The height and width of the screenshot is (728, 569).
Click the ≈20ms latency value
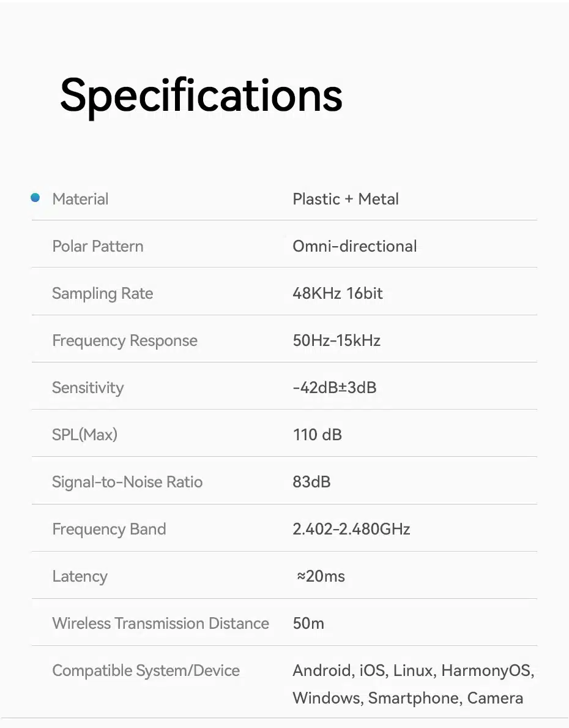click(x=321, y=576)
